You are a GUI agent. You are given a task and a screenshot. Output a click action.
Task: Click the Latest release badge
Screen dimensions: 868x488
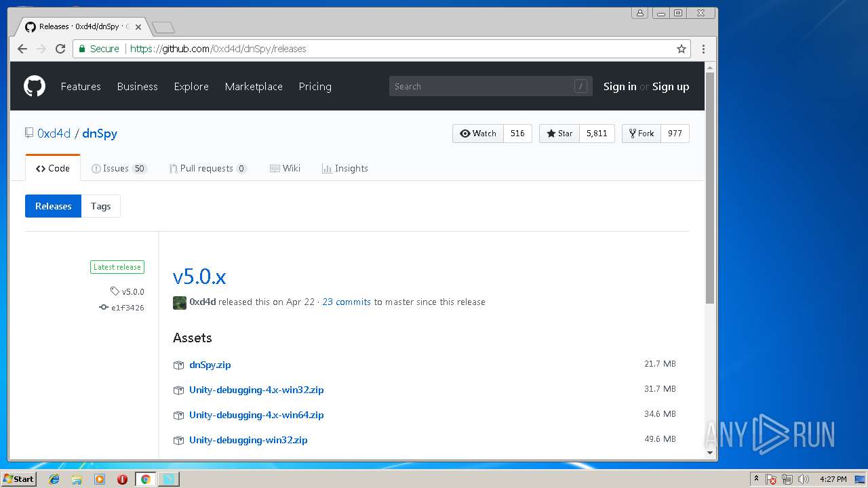pyautogui.click(x=117, y=267)
